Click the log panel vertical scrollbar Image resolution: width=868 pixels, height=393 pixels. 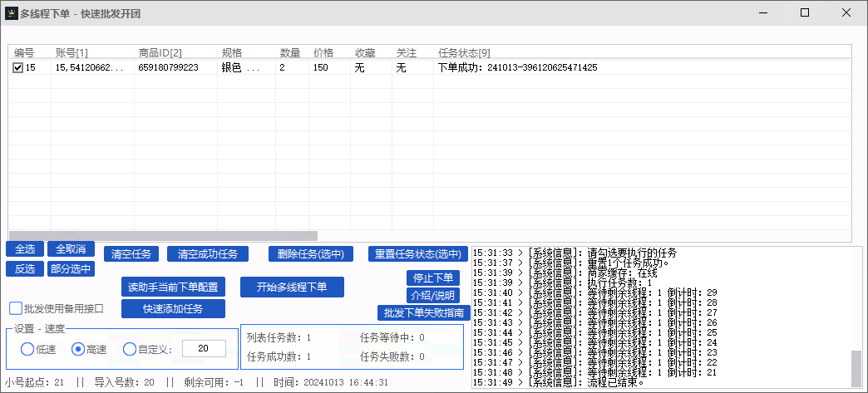(856, 369)
